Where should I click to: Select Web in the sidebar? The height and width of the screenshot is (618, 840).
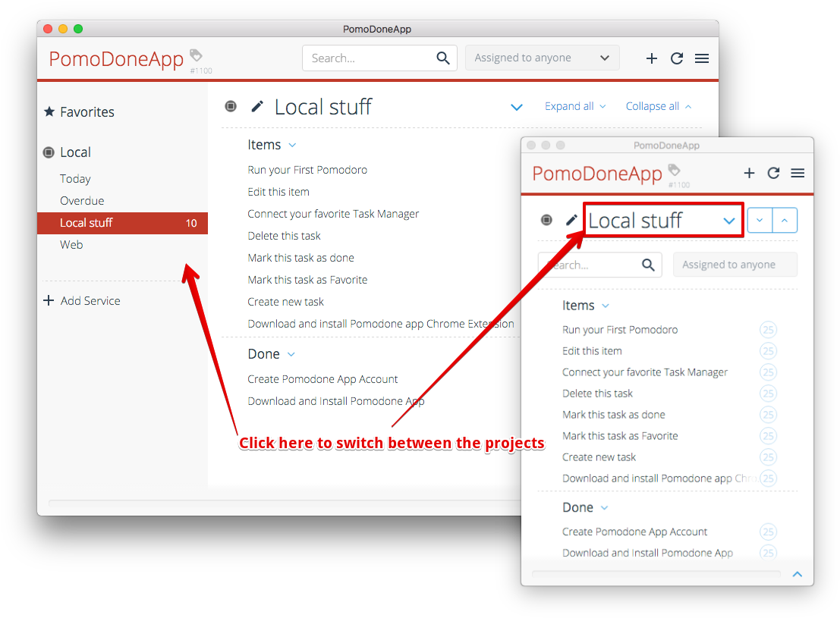(x=71, y=245)
